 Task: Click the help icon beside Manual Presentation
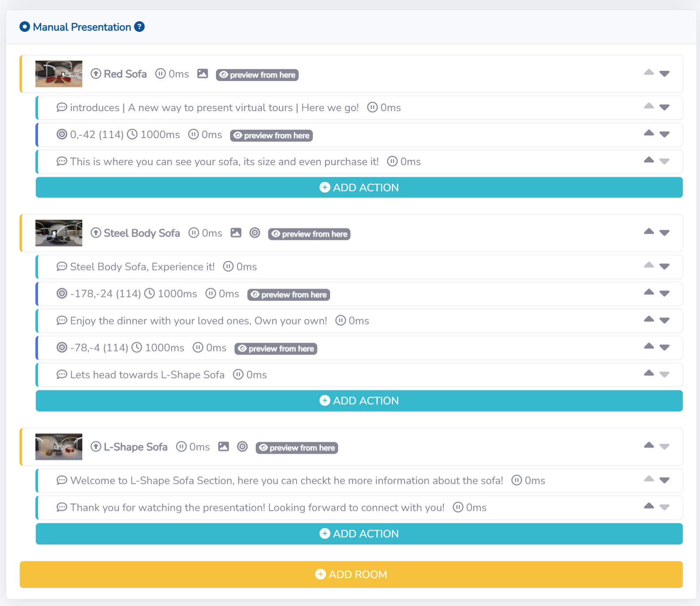(x=139, y=27)
